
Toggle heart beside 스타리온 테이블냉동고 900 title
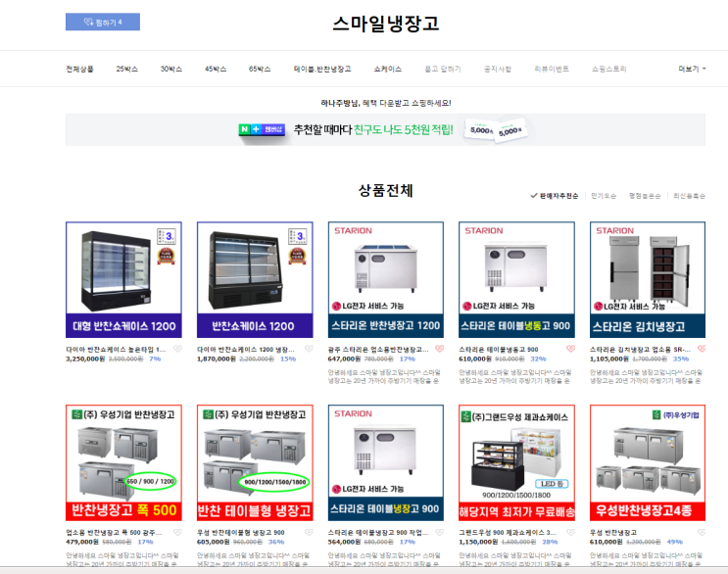tap(570, 349)
